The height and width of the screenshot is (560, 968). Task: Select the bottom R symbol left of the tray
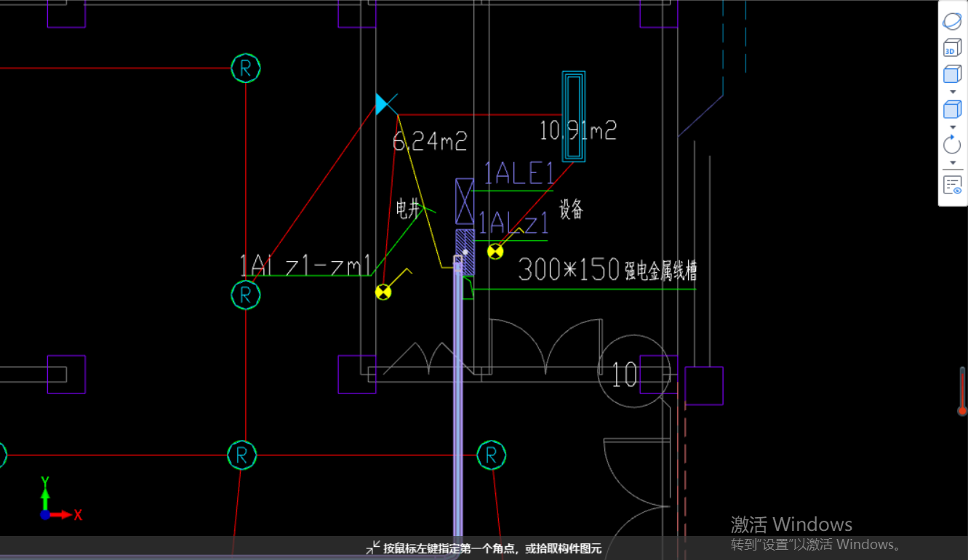click(x=241, y=455)
